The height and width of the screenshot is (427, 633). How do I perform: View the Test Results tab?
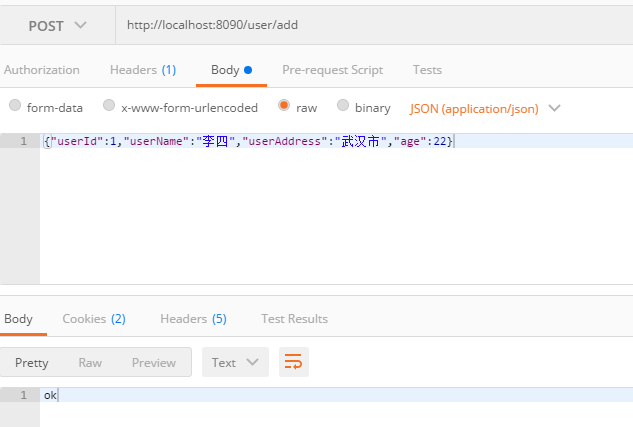(x=294, y=319)
